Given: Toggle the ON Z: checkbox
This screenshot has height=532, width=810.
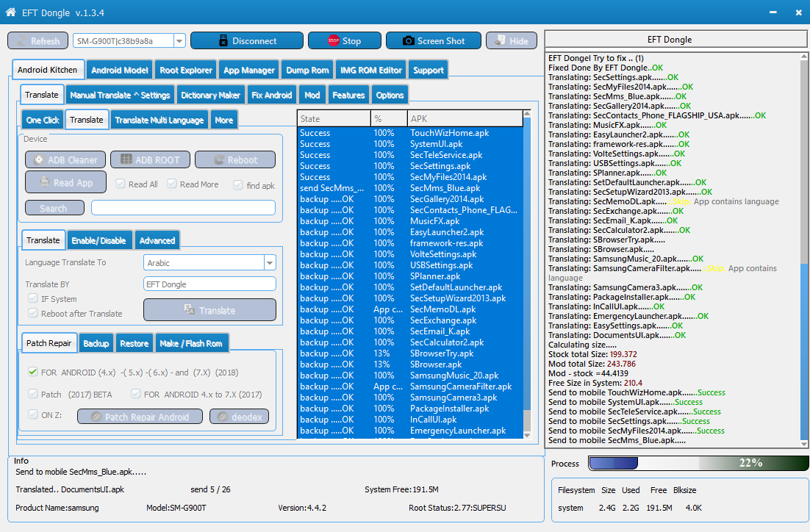Looking at the screenshot, I should click(x=33, y=414).
